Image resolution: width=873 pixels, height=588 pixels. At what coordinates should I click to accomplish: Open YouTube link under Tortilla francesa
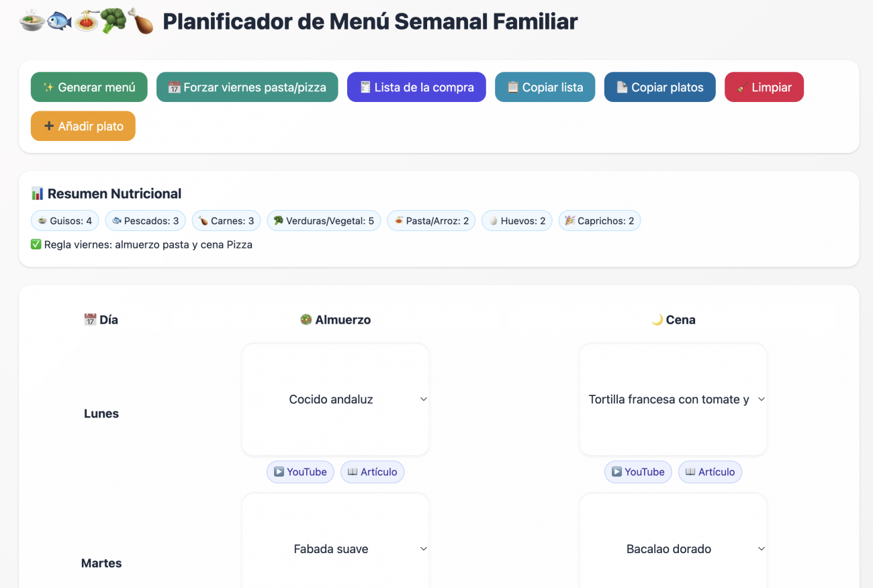[638, 472]
